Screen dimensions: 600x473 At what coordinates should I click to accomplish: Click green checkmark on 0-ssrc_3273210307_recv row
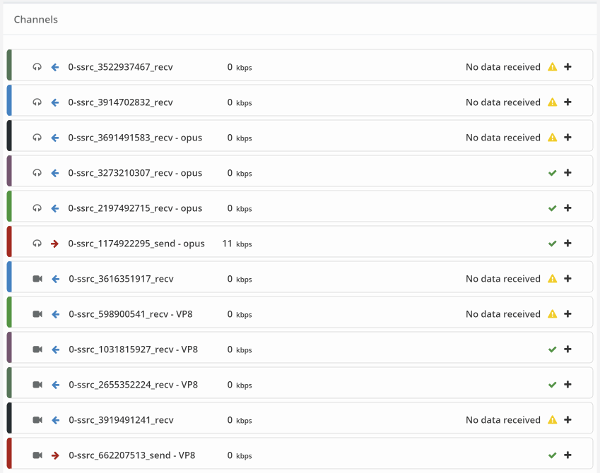coord(552,173)
